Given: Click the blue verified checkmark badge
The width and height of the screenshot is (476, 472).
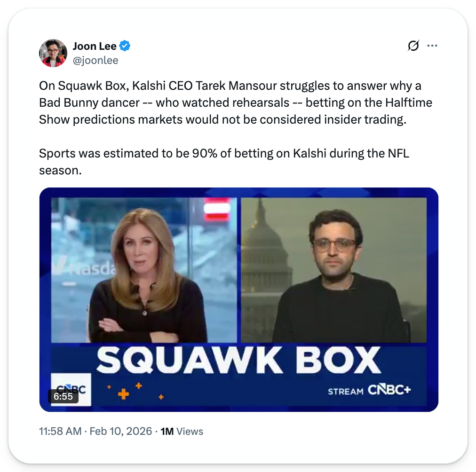Looking at the screenshot, I should [125, 46].
